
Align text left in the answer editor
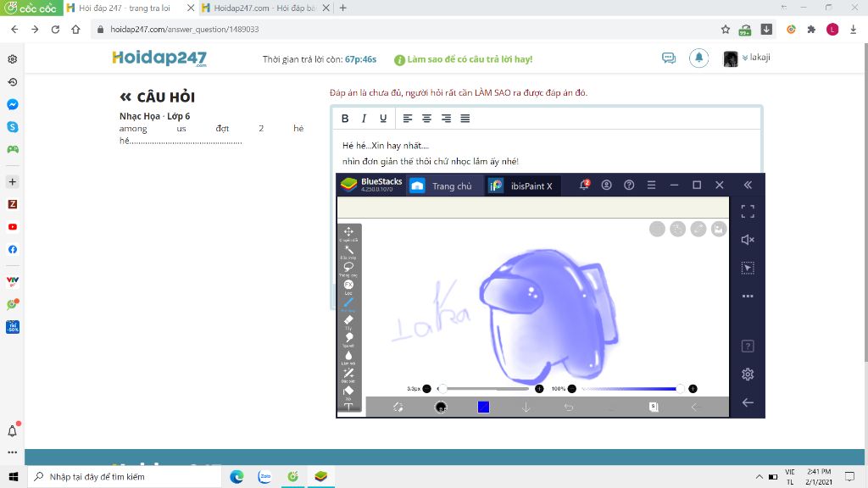point(408,118)
